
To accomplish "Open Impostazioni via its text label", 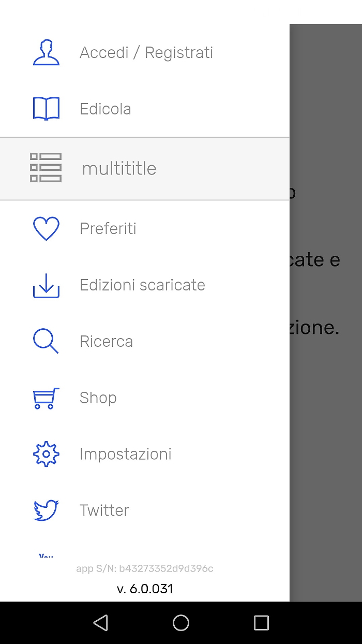I will click(x=125, y=455).
